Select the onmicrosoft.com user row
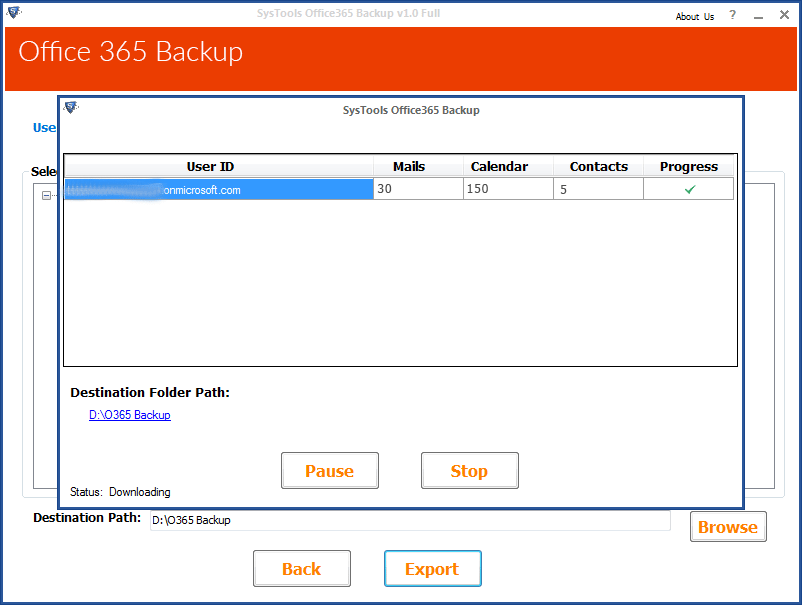 tap(218, 189)
